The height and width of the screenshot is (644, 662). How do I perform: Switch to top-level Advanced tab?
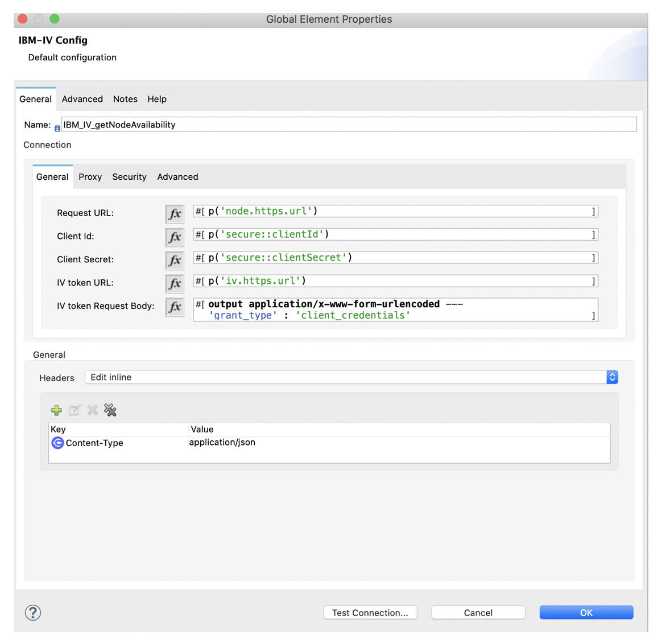pos(82,99)
